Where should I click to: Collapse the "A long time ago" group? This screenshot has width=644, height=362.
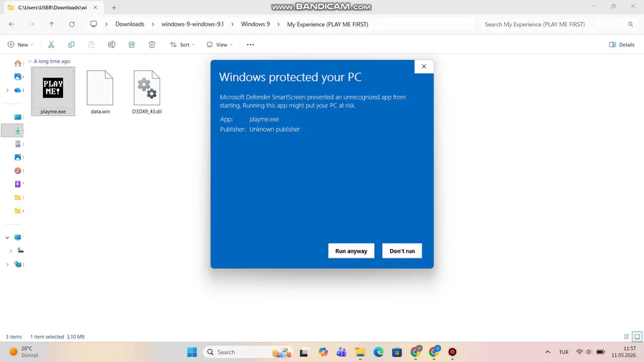point(30,61)
